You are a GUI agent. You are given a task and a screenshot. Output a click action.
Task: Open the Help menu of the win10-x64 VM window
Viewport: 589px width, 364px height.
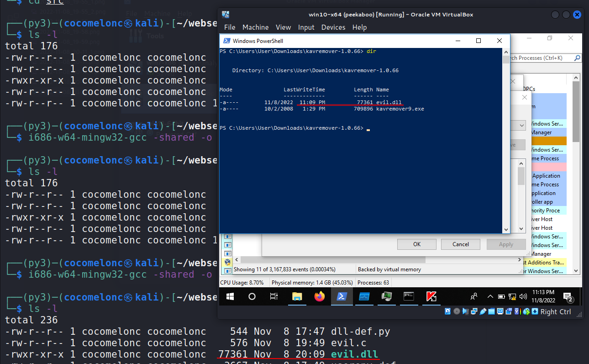coord(359,27)
